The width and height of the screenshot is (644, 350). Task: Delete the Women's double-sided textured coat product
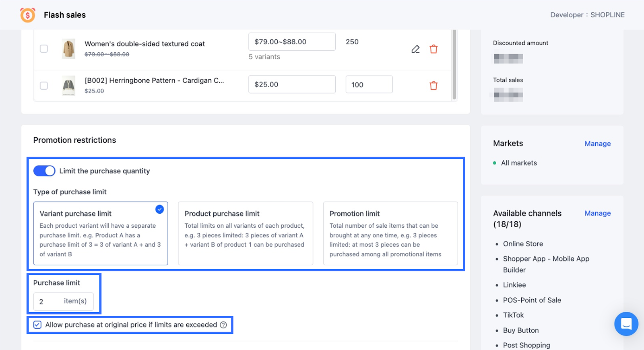click(433, 49)
